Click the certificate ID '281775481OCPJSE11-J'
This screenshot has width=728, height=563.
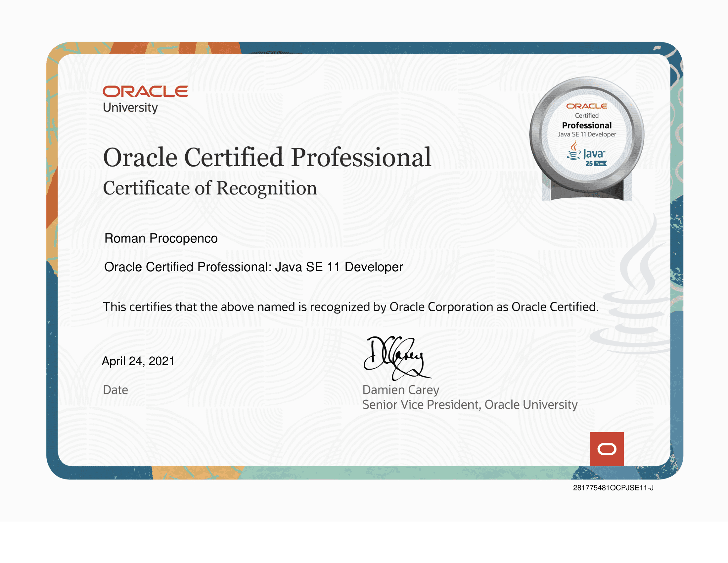[613, 488]
